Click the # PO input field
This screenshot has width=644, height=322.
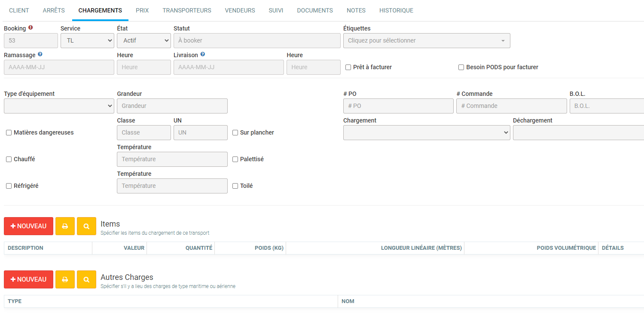point(398,106)
